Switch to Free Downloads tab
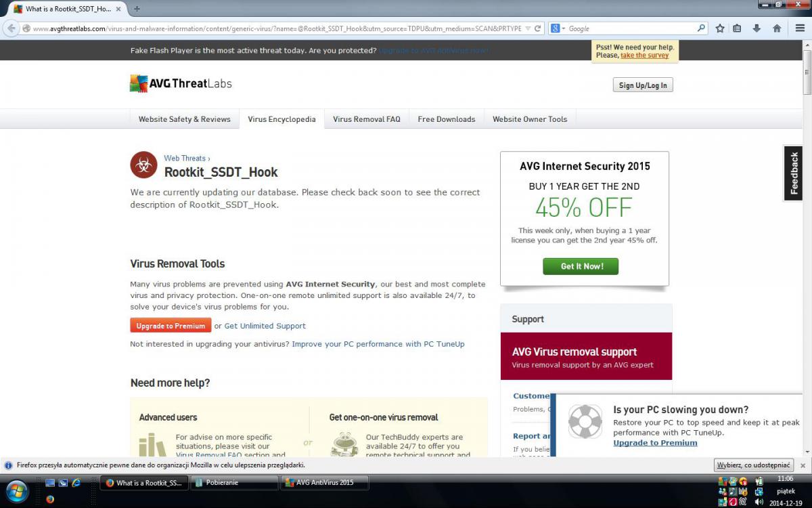Screen dimensions: 812x508 (447, 119)
